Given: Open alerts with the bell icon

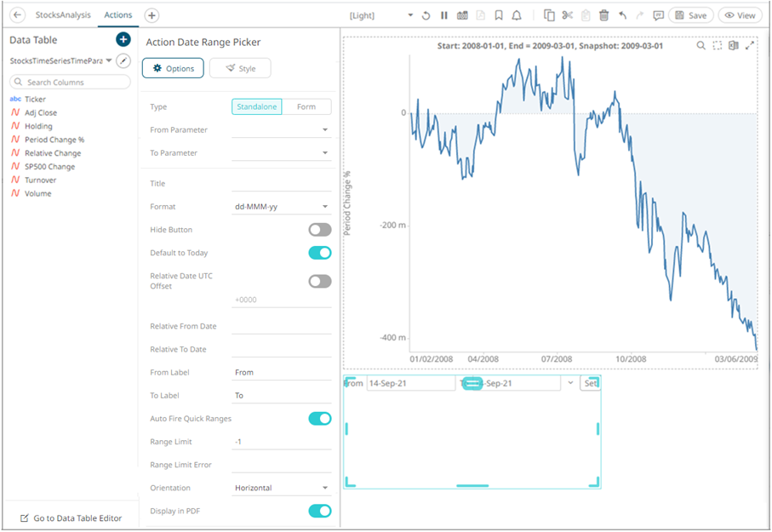Looking at the screenshot, I should [x=517, y=15].
